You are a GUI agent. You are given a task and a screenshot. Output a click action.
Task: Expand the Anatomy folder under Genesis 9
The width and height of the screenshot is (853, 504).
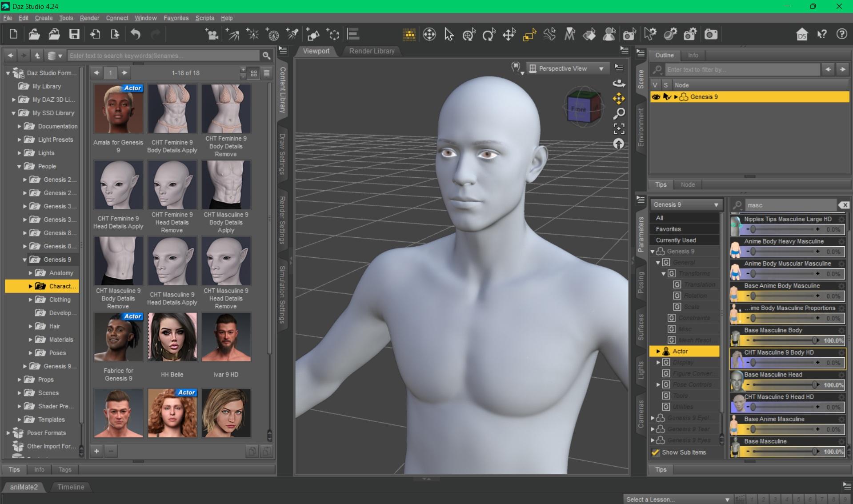coord(31,273)
